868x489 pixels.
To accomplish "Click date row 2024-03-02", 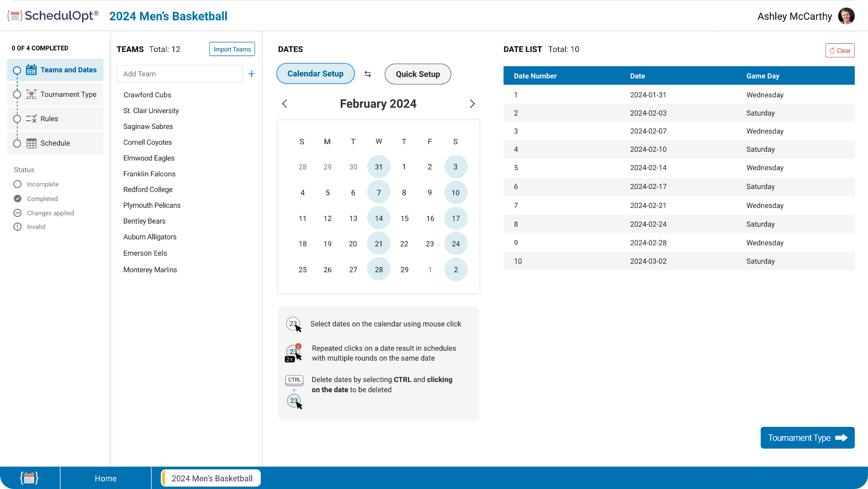I will 679,261.
